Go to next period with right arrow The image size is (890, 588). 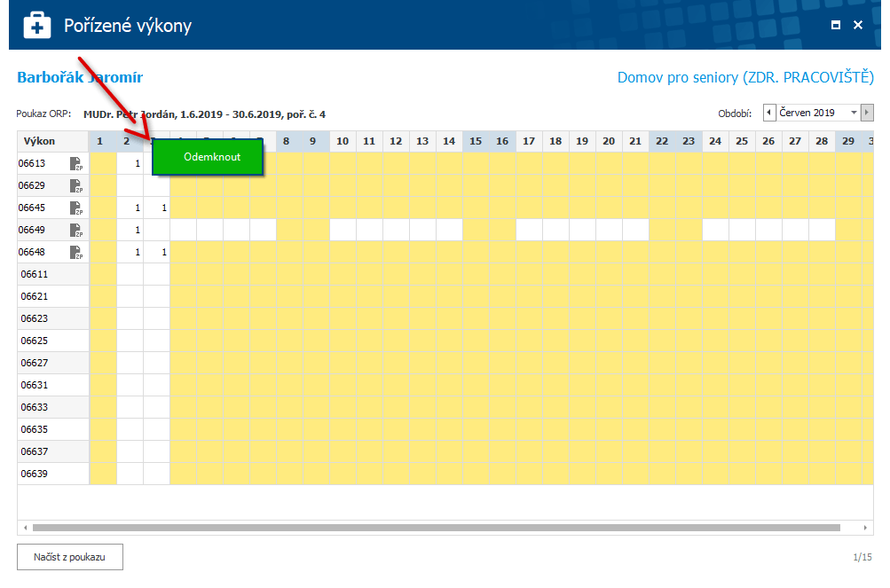[867, 113]
